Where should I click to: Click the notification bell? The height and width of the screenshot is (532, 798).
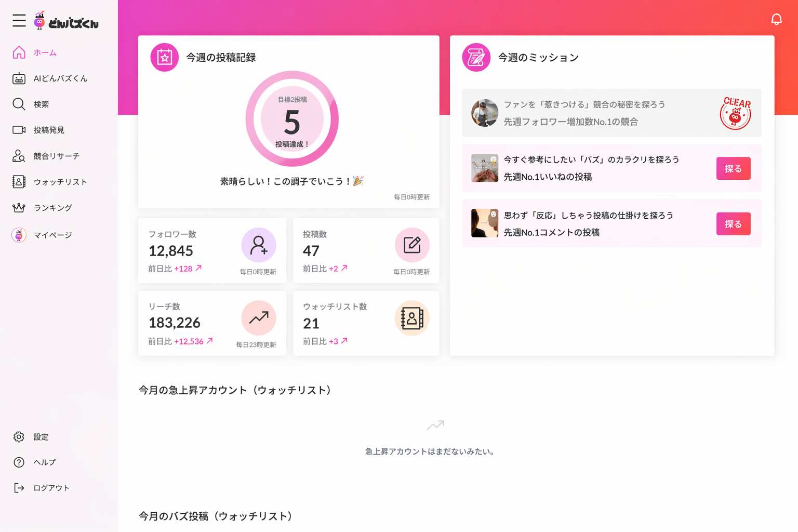(777, 19)
